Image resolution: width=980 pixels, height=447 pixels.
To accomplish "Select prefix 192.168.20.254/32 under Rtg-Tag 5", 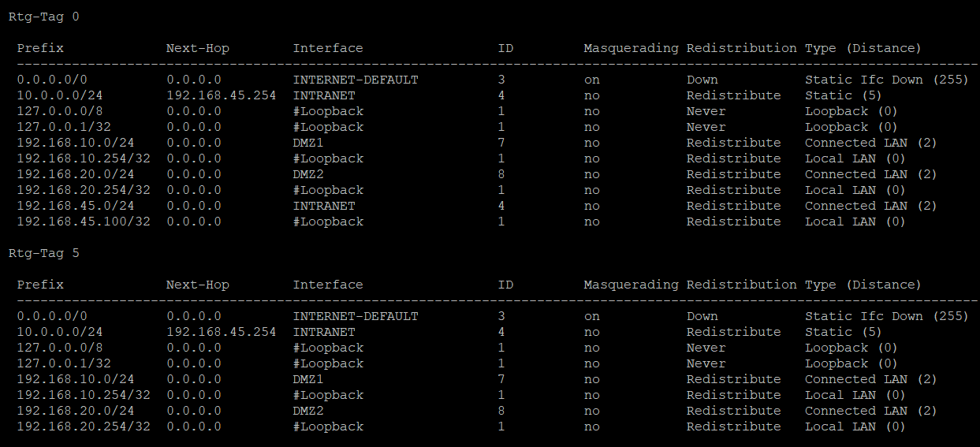I will pyautogui.click(x=84, y=427).
